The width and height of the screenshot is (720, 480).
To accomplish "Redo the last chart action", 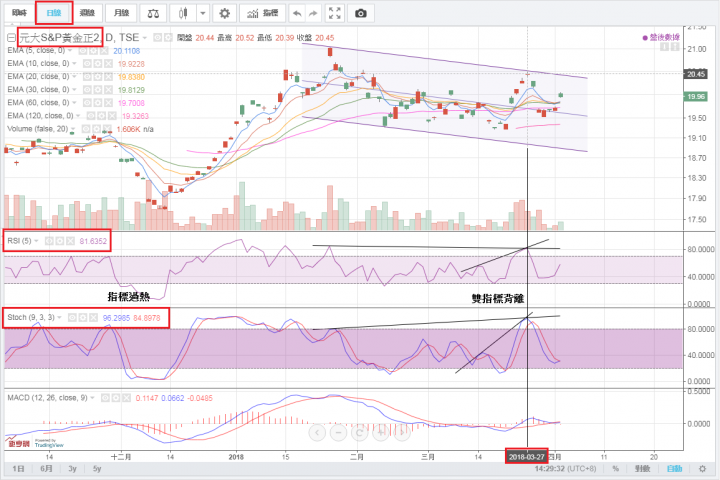I will pos(312,14).
